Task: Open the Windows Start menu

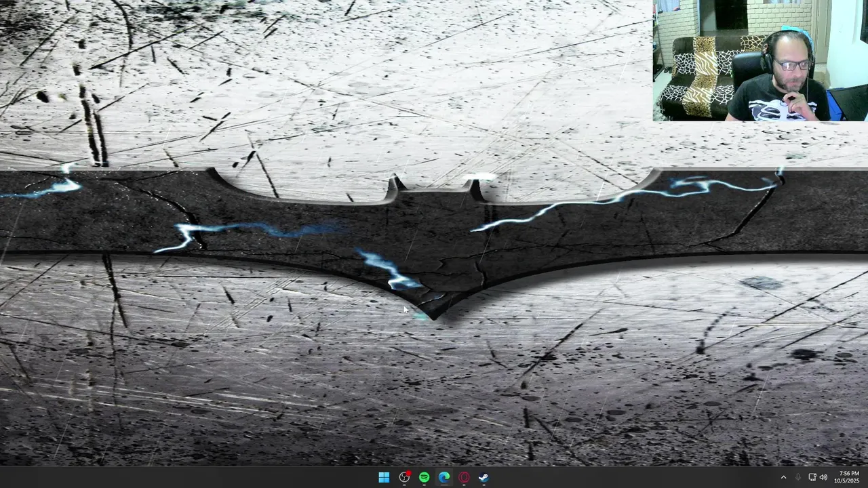Action: 384,477
